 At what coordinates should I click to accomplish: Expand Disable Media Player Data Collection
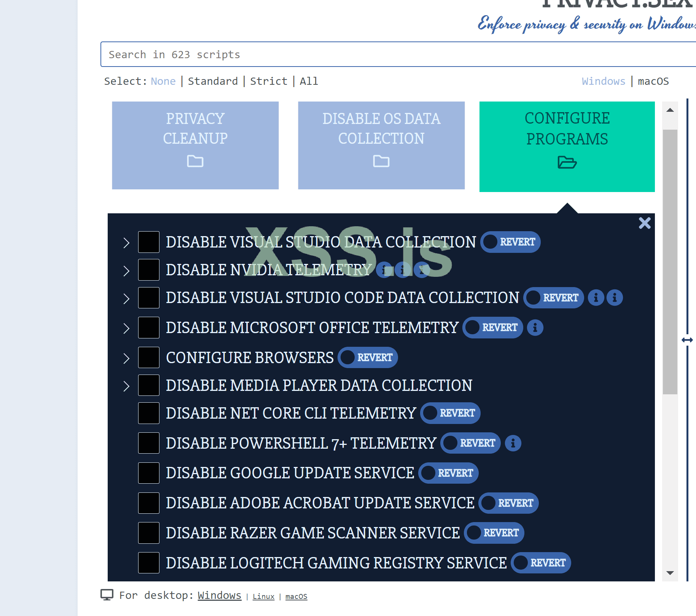tap(126, 386)
